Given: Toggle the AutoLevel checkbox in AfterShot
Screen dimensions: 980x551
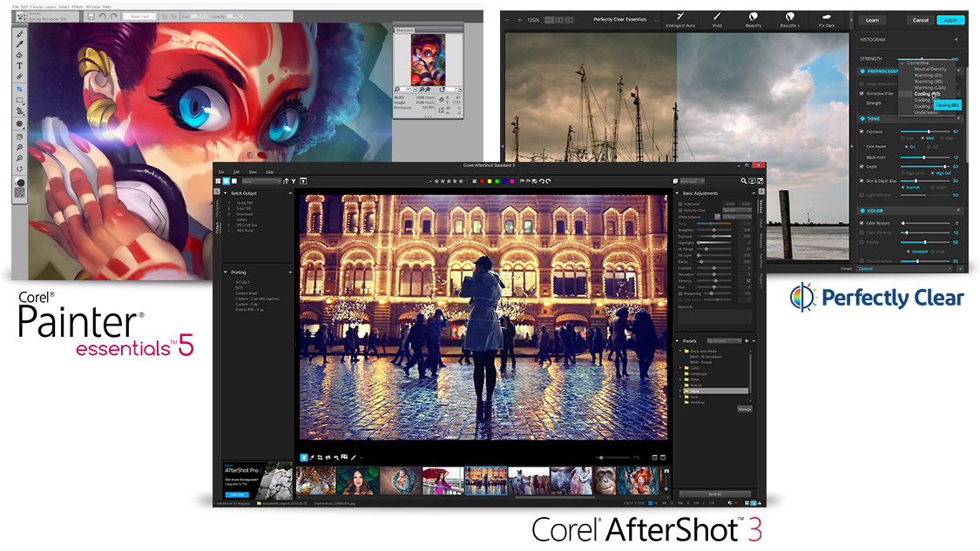Looking at the screenshot, I should click(x=680, y=204).
